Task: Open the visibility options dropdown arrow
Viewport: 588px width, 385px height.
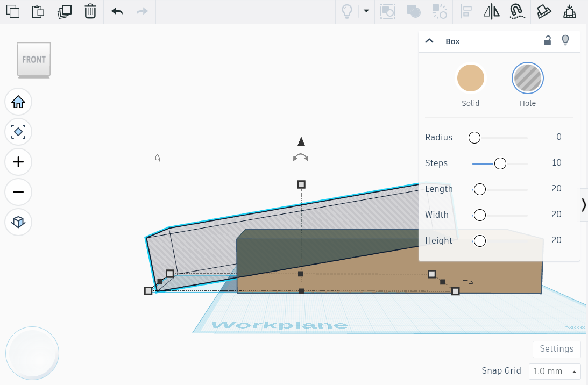Action: pyautogui.click(x=366, y=11)
